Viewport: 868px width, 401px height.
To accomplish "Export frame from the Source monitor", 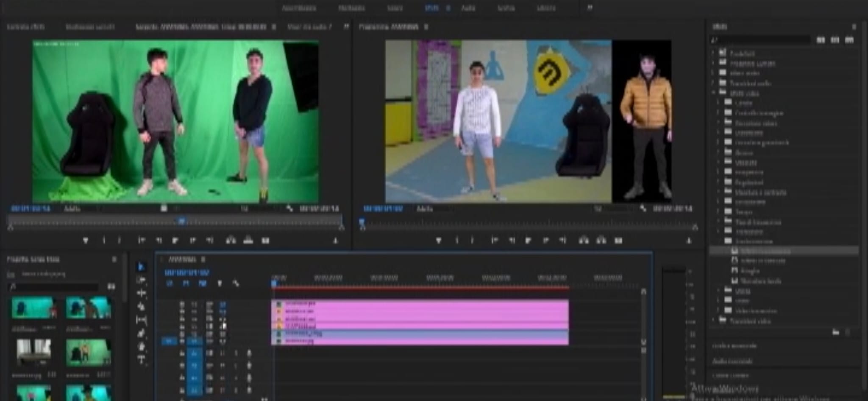I will pos(265,241).
